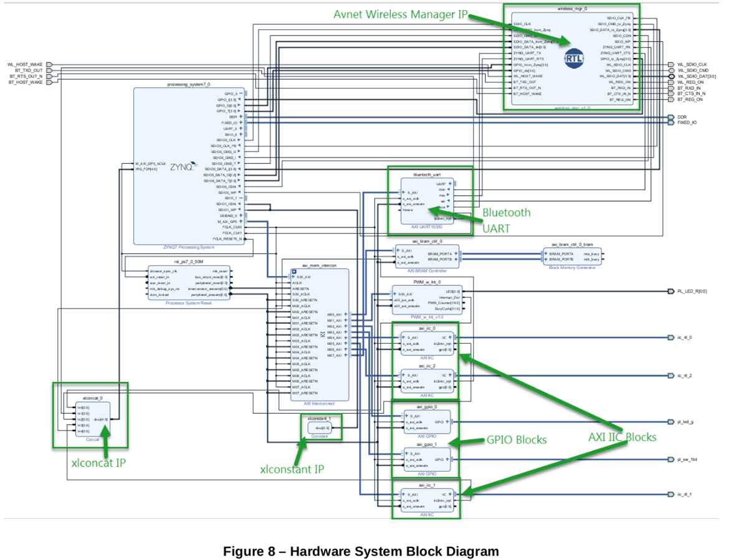The image size is (741, 560).
Task: Expand the FIXED_IO interface on processing_system7_0
Action: point(241,123)
